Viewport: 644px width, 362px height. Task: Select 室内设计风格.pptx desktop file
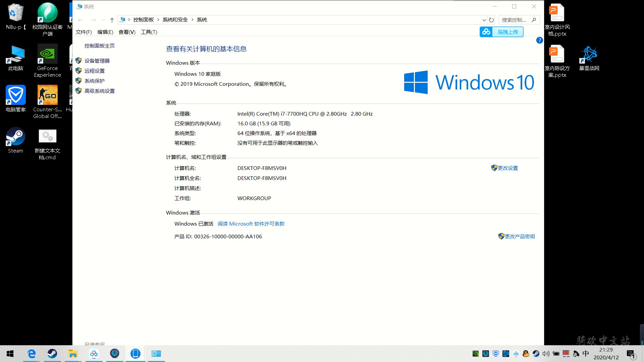point(557,19)
